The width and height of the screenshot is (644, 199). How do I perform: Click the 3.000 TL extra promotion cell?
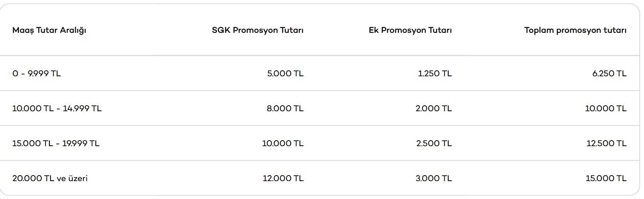coord(433,178)
